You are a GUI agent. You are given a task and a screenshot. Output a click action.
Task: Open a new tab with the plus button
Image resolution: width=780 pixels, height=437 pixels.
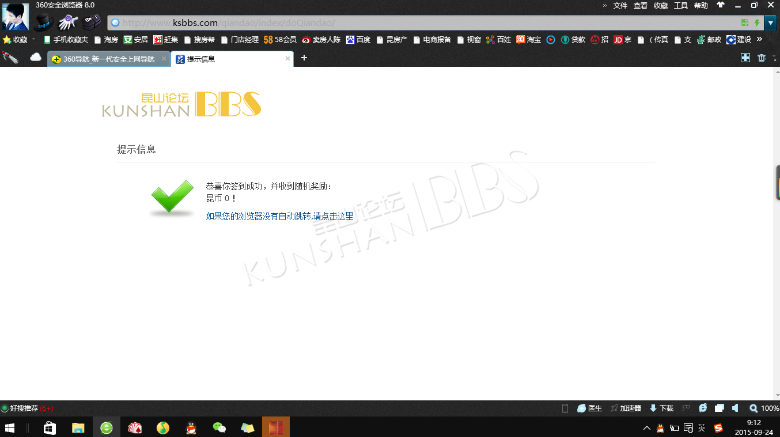click(304, 58)
